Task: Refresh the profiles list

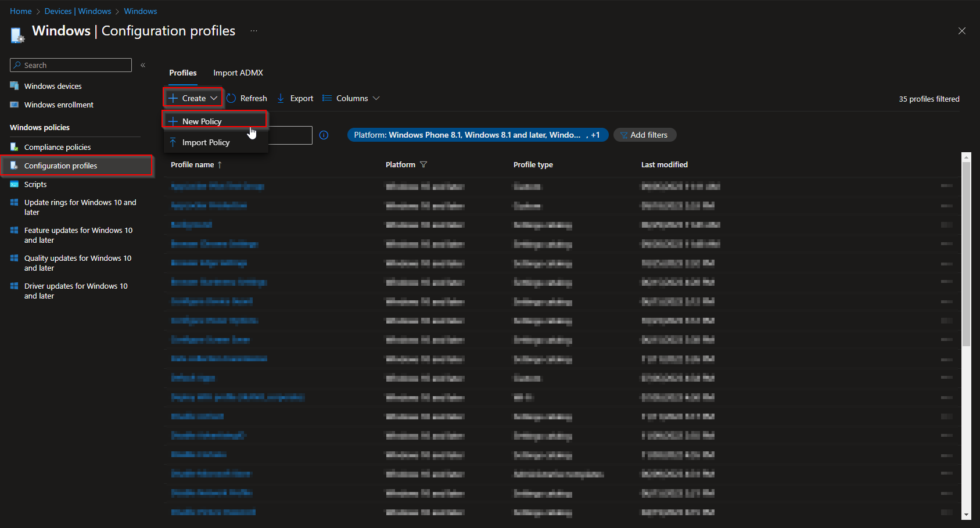Action: click(246, 98)
